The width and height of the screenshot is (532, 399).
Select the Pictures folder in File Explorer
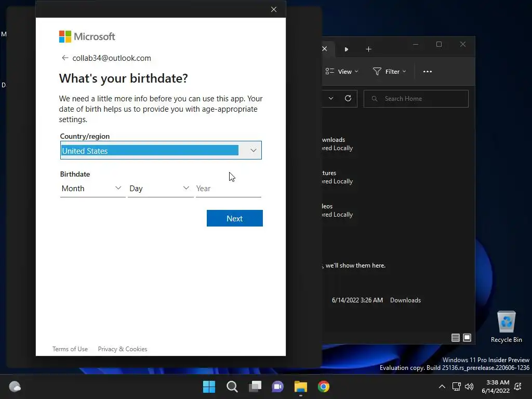[338, 177]
